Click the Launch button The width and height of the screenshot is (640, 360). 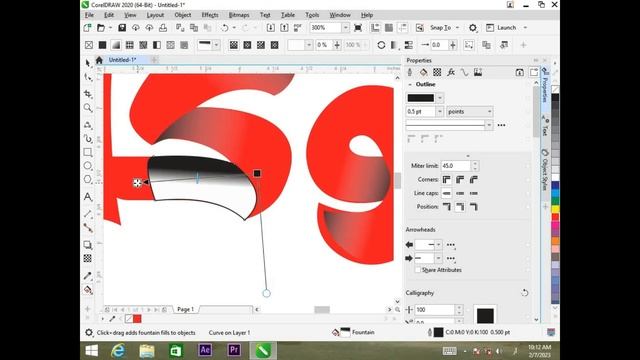click(x=502, y=28)
